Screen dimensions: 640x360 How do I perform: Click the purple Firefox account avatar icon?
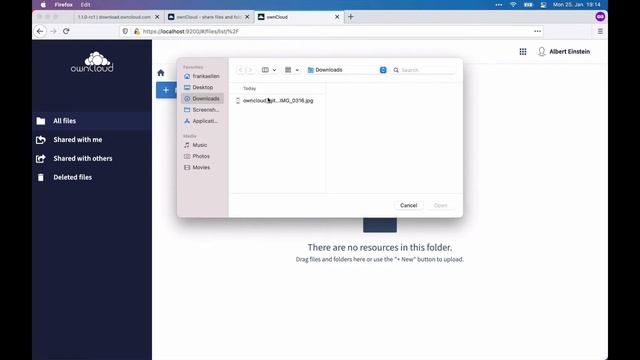tap(600, 17)
